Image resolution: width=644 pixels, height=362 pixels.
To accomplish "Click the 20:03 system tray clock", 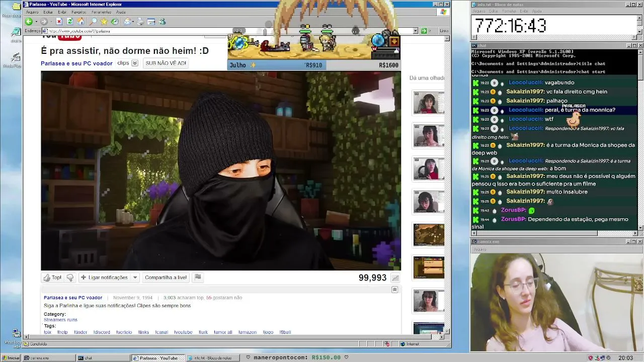I will [625, 358].
